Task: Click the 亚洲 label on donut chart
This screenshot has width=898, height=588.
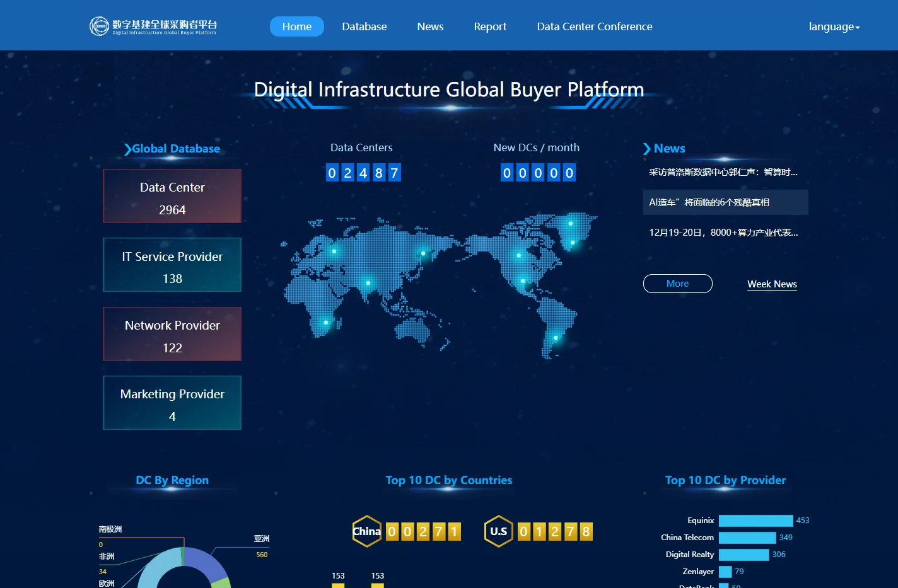Action: pyautogui.click(x=262, y=539)
